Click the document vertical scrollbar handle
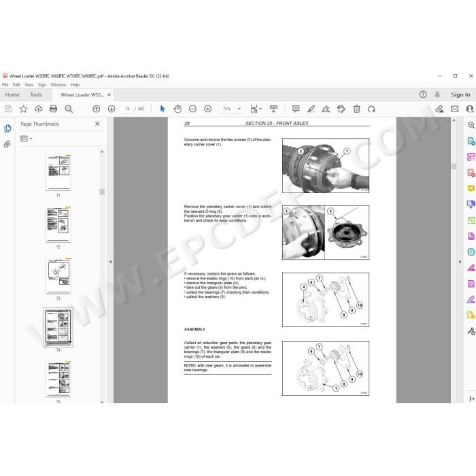Screen dimensions: 476x476 click(454, 167)
